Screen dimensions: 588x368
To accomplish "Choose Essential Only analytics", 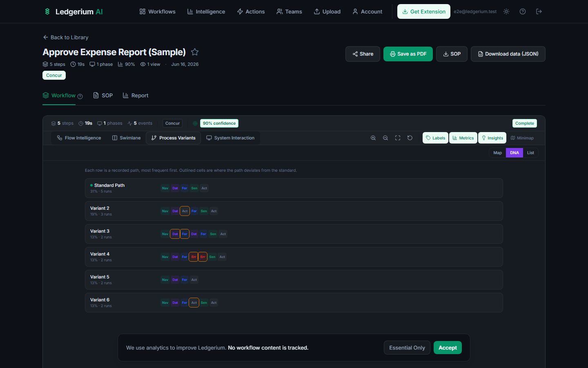I will tap(407, 348).
